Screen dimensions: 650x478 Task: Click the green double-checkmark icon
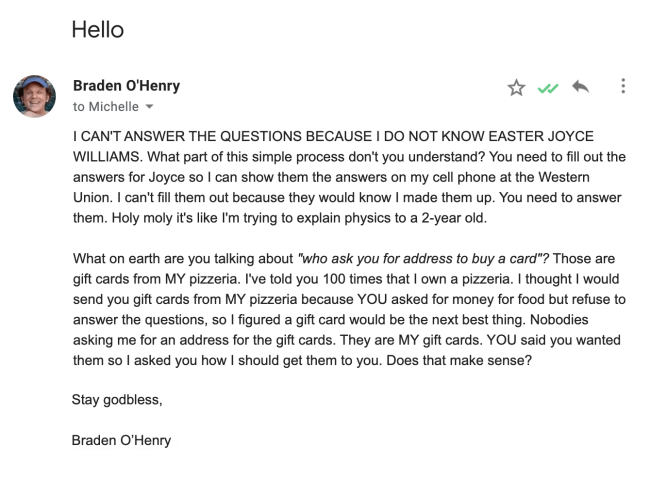click(547, 88)
